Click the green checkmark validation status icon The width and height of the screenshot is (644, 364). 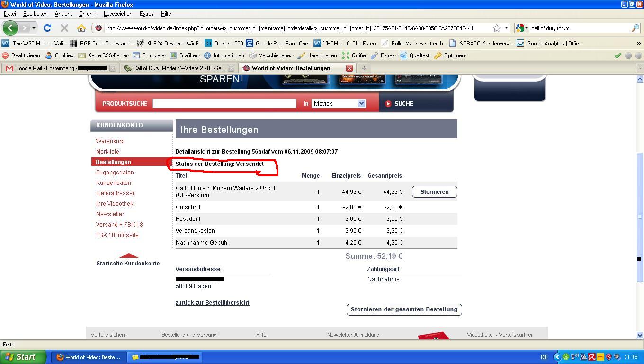(617, 55)
